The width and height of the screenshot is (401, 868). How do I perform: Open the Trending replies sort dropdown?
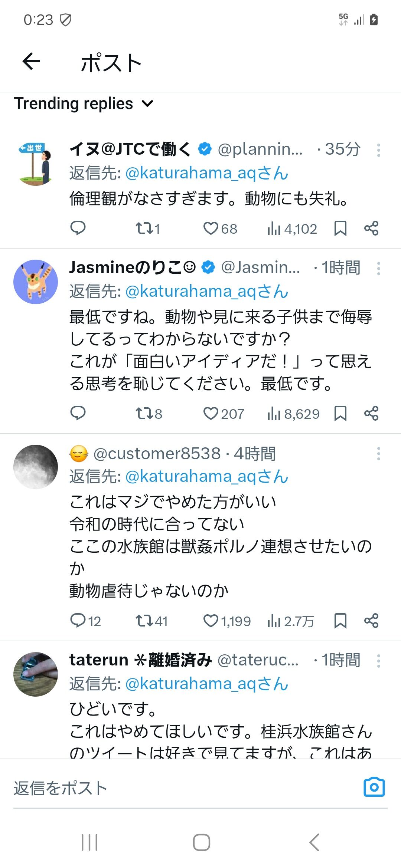click(x=84, y=103)
